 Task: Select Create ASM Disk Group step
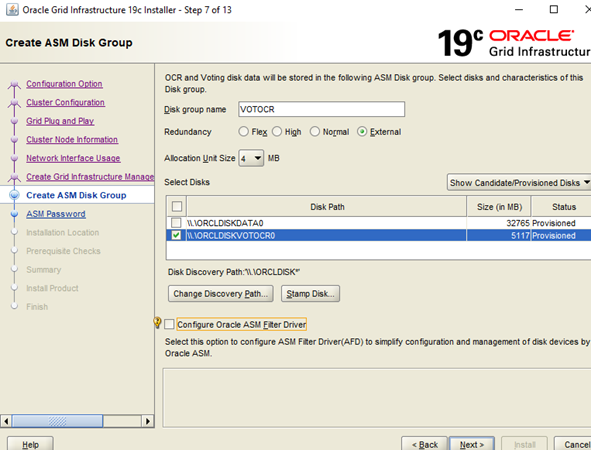pos(76,195)
